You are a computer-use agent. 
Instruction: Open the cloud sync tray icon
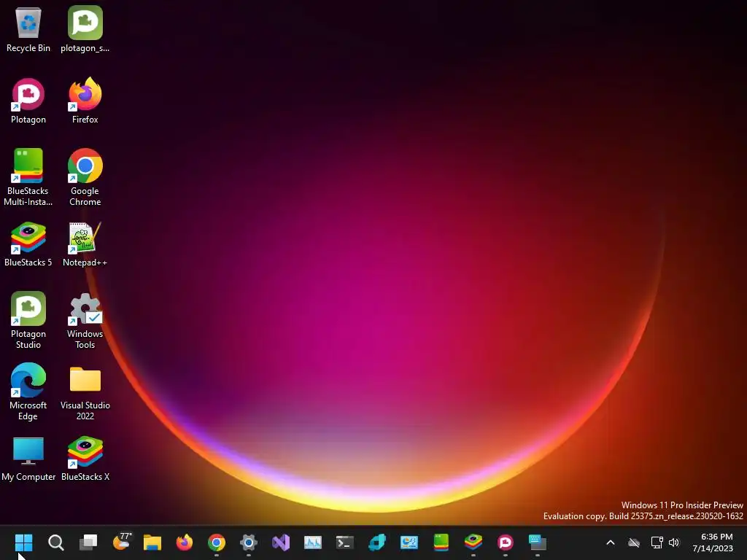tap(634, 542)
